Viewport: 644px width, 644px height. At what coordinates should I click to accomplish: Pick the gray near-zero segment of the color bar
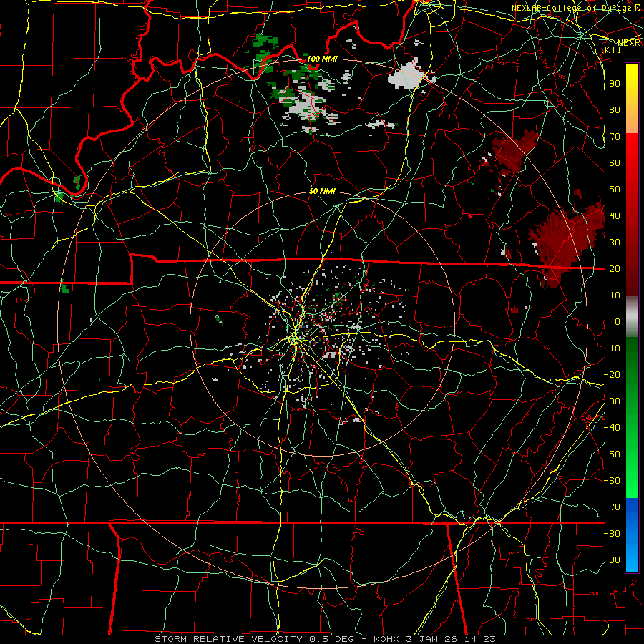pyautogui.click(x=632, y=316)
